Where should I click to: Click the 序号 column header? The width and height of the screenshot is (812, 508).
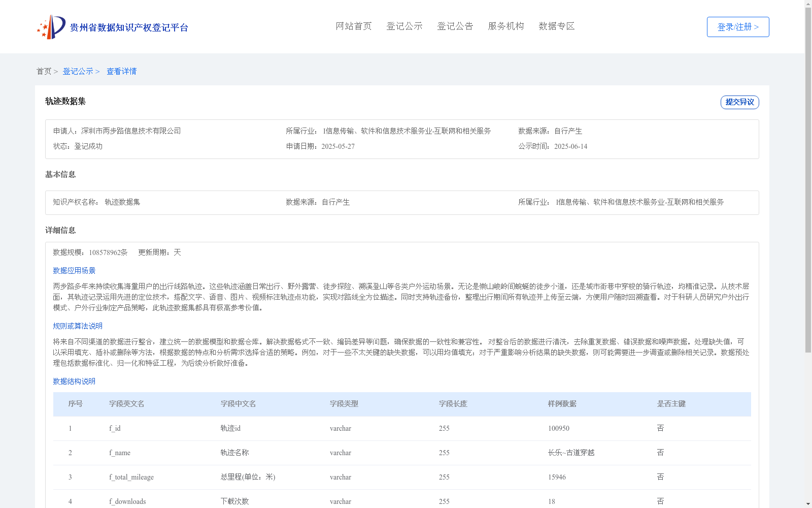click(76, 404)
